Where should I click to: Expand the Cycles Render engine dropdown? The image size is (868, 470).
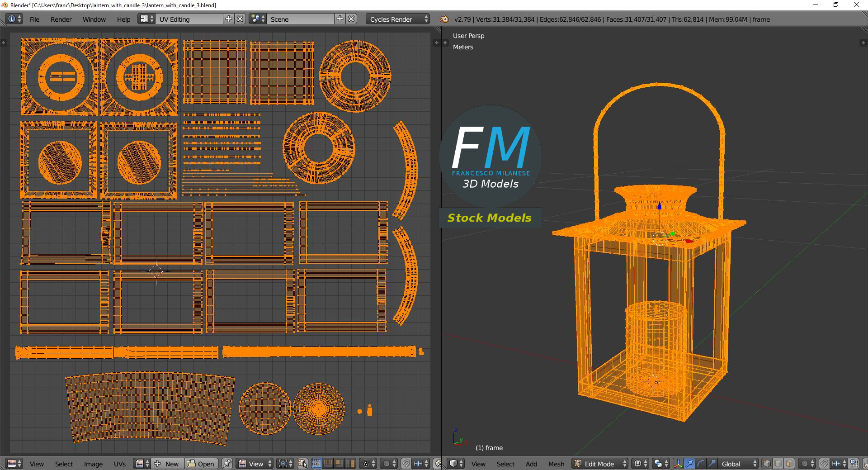[x=397, y=19]
